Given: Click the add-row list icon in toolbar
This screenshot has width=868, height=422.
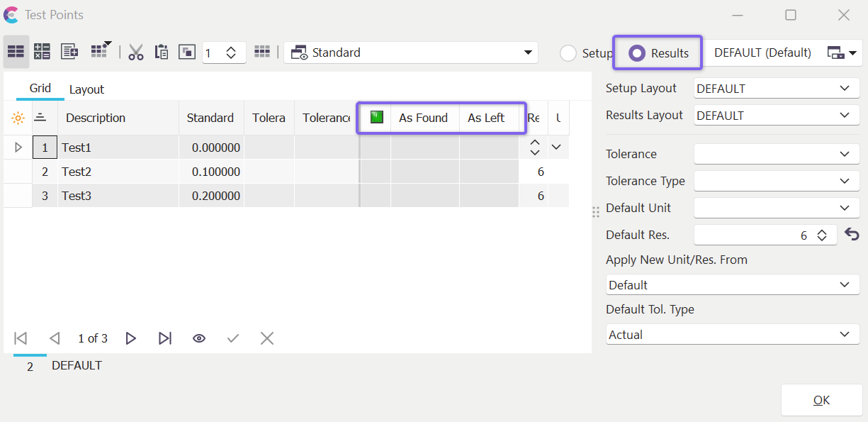Looking at the screenshot, I should [69, 52].
